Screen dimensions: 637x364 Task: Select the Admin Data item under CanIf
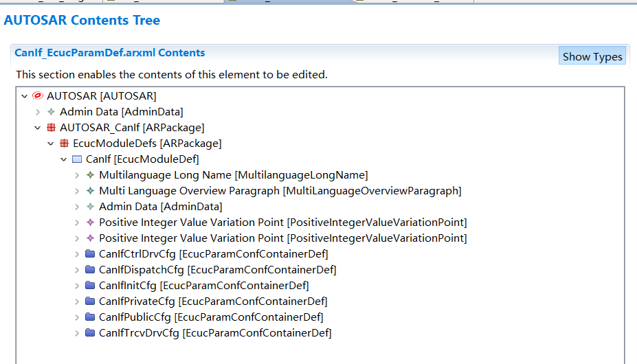(x=160, y=207)
